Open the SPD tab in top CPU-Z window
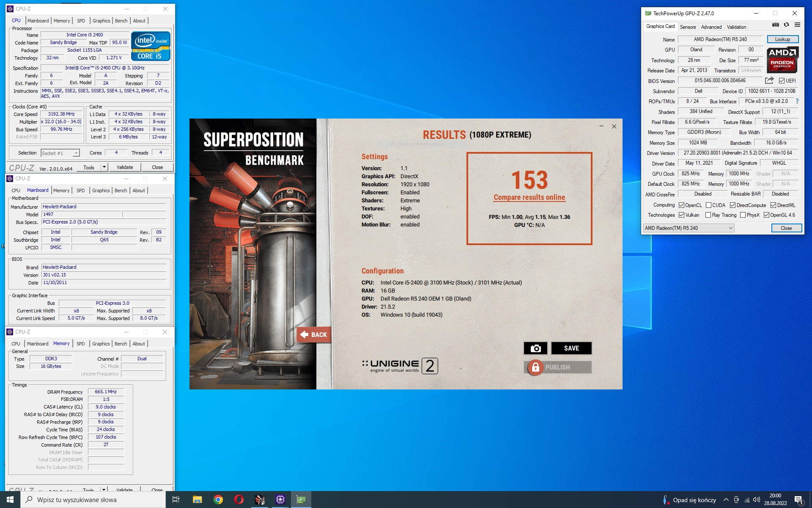Image resolution: width=812 pixels, height=508 pixels. pos(81,21)
